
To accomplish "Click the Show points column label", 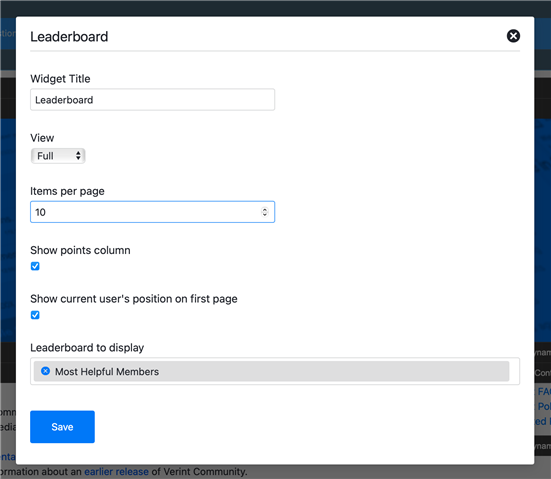I will (80, 250).
